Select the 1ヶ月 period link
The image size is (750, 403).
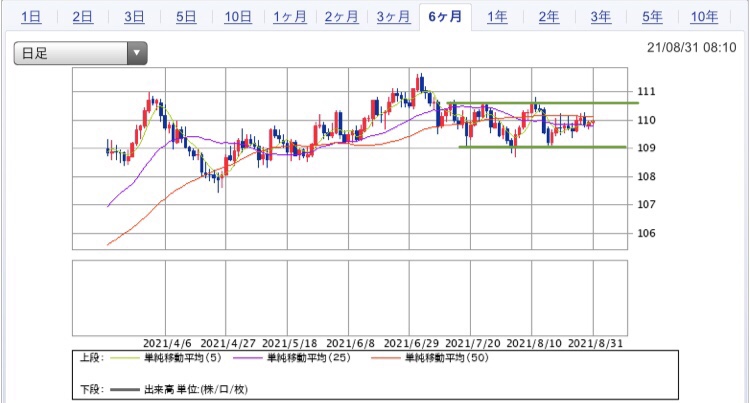click(289, 17)
